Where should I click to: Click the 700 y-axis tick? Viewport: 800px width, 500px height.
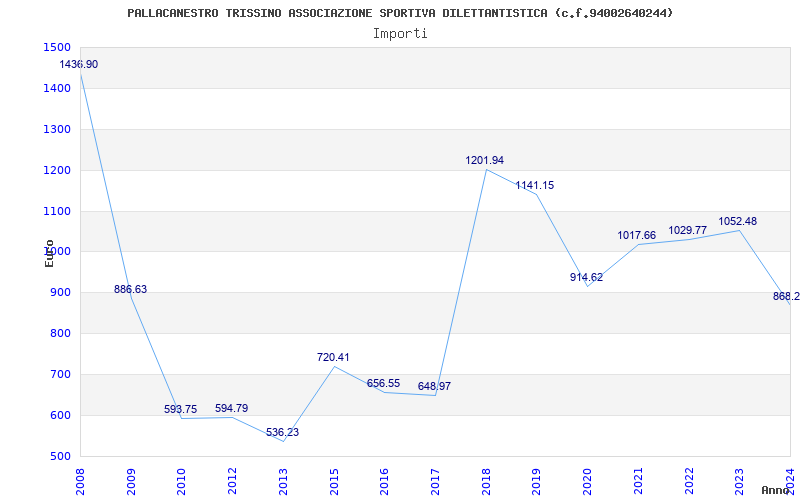coord(61,374)
